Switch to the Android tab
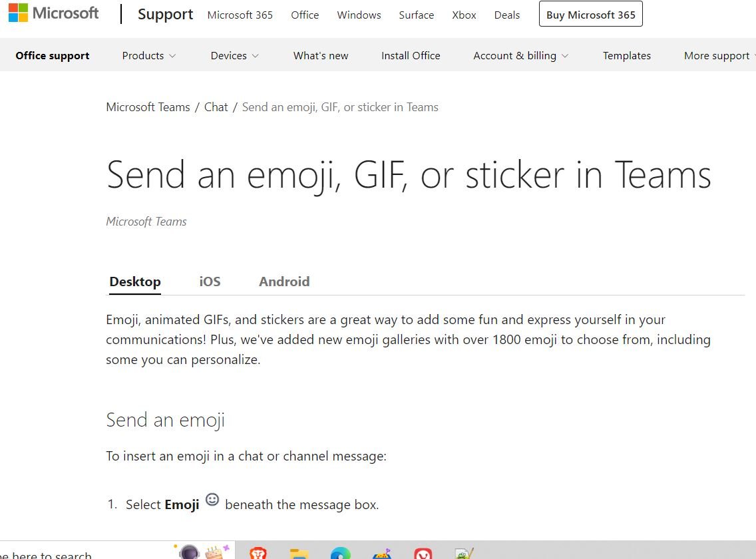Viewport: 756px width, 559px height. [x=284, y=281]
